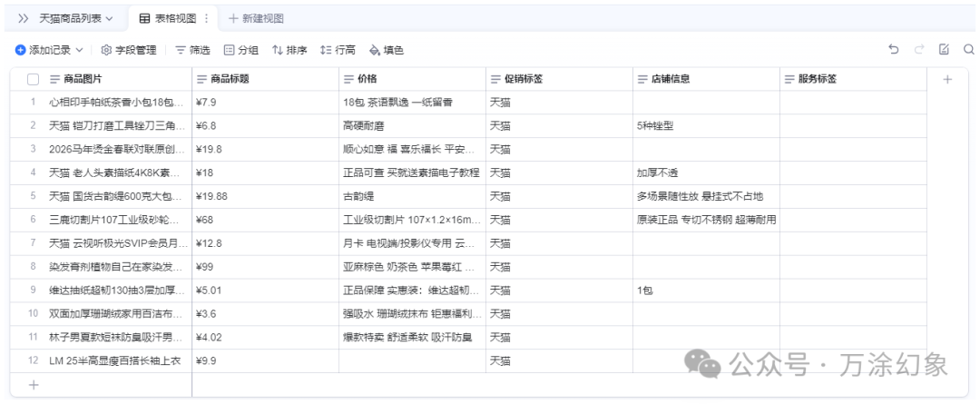Select cell 染发膏剂植物自己在家染发

click(x=117, y=267)
